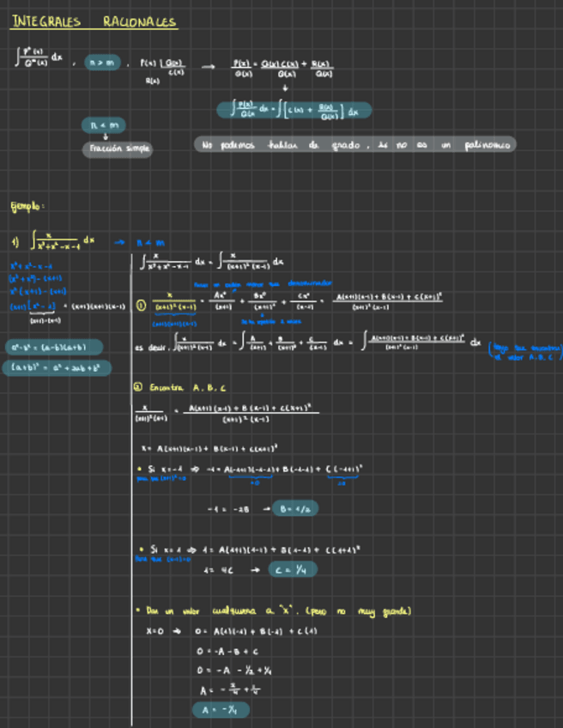Click the final result pill 'A = -1/4'

click(221, 710)
